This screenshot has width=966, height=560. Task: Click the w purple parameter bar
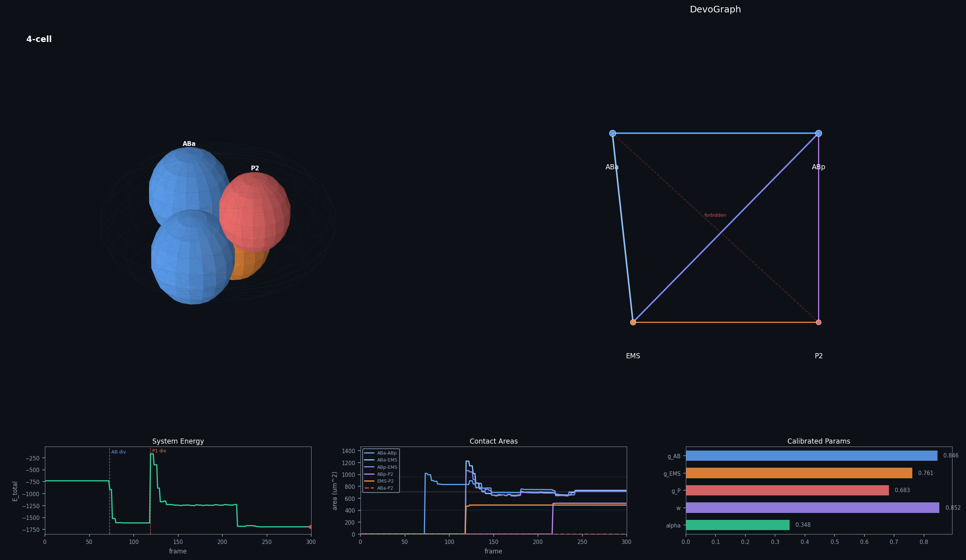(812, 508)
